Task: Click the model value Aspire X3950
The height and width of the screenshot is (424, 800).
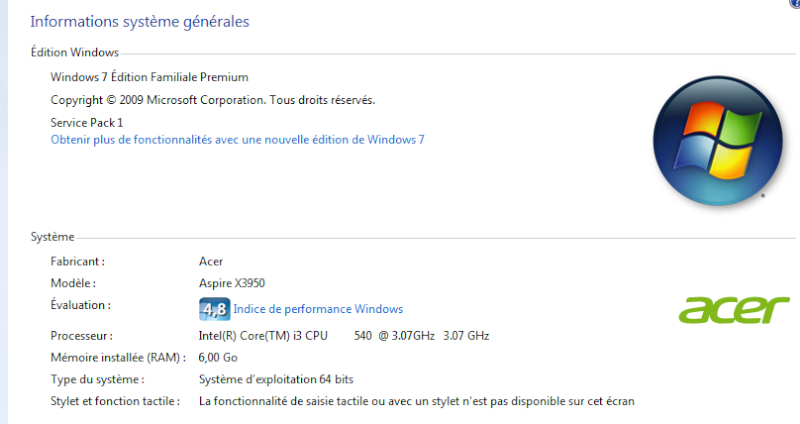Action: (232, 283)
